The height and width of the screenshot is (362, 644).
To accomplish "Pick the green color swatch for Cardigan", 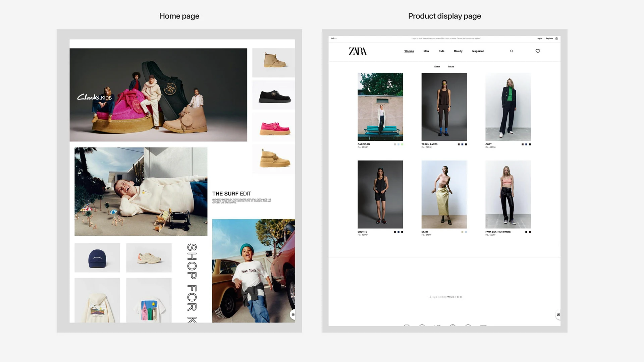I will (402, 144).
